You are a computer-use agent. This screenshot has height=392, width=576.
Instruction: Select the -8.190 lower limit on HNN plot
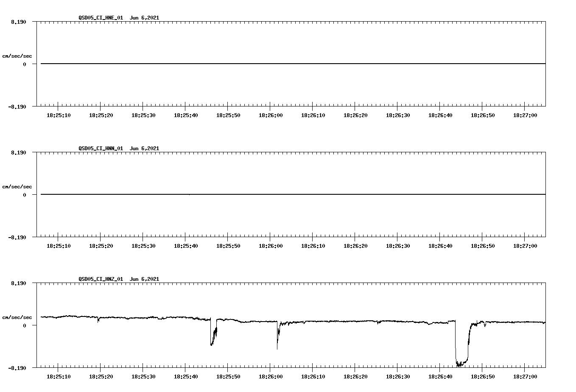pyautogui.click(x=17, y=237)
